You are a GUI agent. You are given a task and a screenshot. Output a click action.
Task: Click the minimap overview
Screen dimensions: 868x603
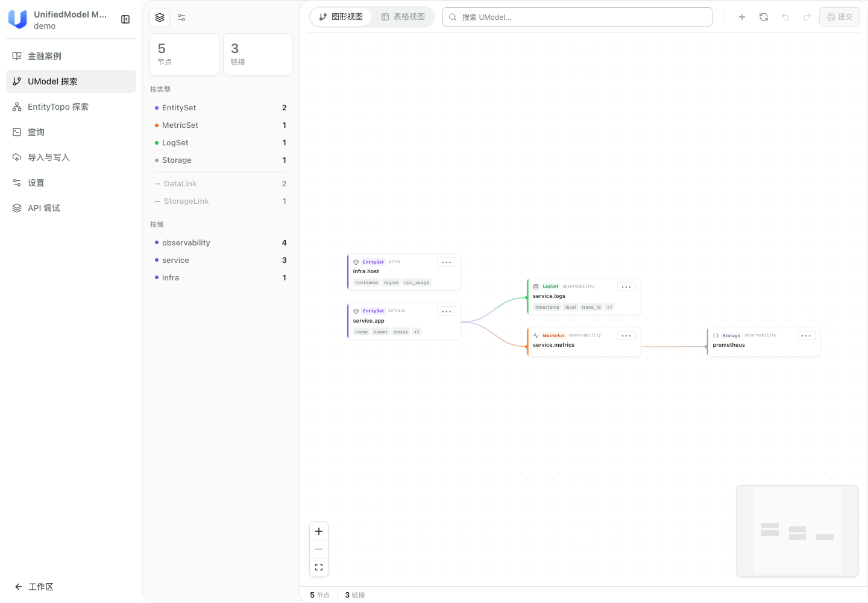pos(797,531)
